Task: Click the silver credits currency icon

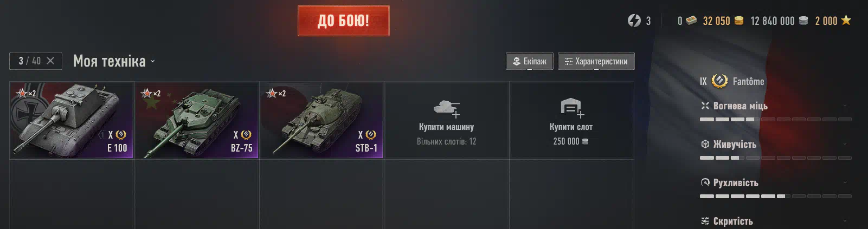Action: coord(803,21)
